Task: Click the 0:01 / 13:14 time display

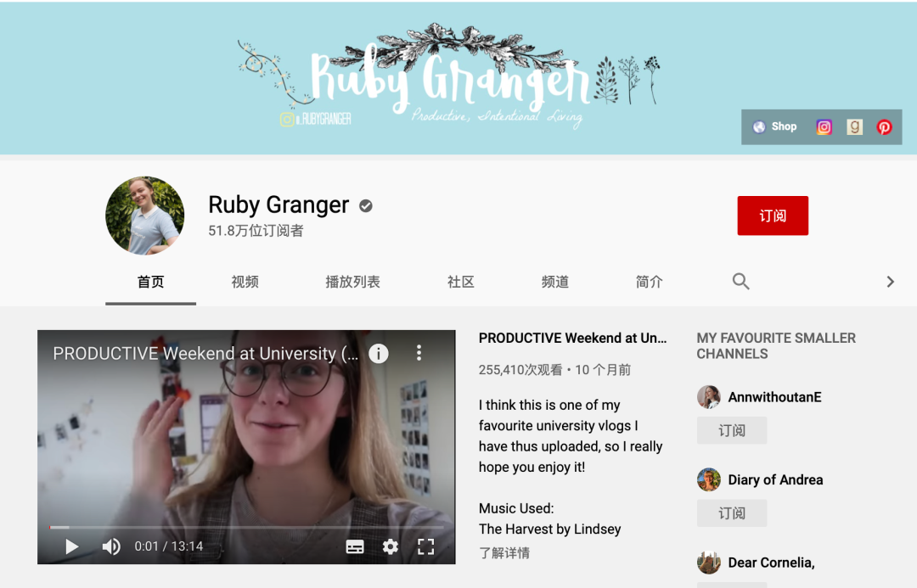Action: click(x=168, y=546)
